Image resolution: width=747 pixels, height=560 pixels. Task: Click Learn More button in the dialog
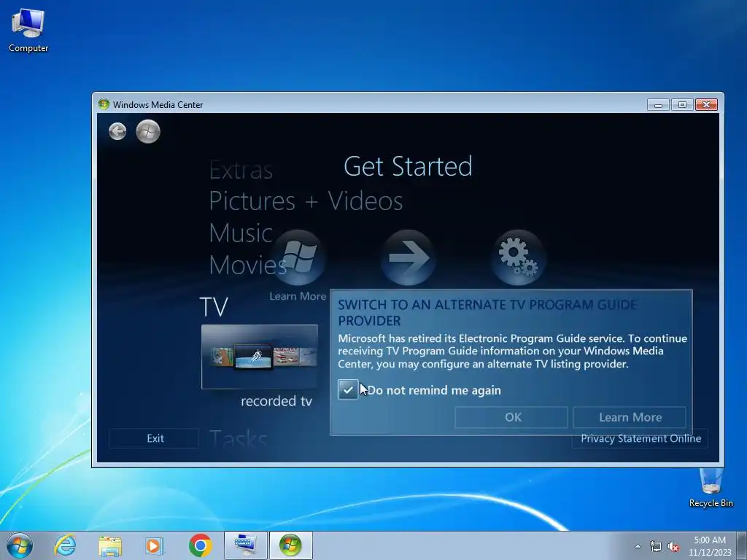tap(630, 417)
